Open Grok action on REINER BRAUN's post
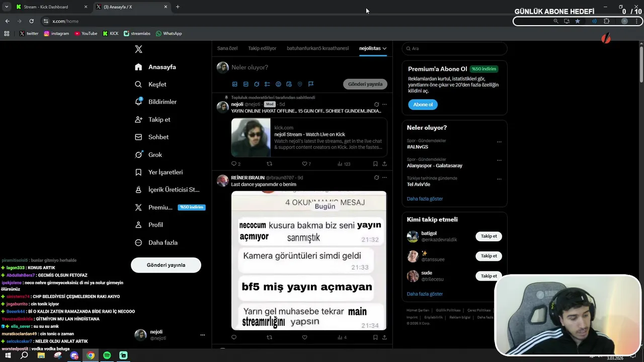Viewport: 644px width, 362px height. pyautogui.click(x=376, y=177)
